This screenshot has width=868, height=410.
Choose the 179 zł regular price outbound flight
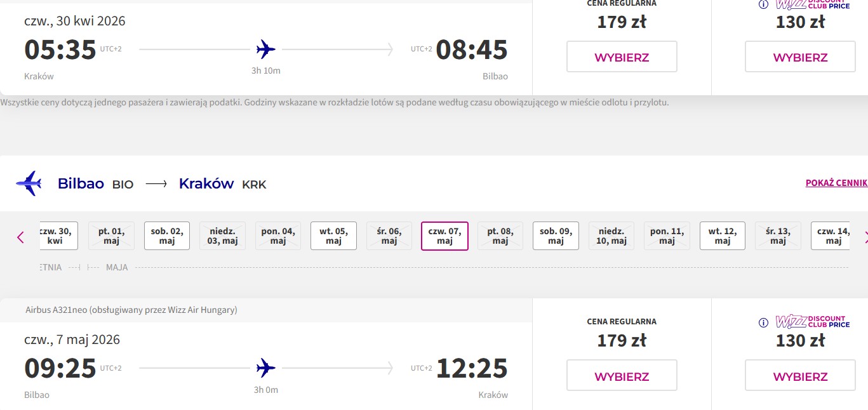tap(622, 57)
